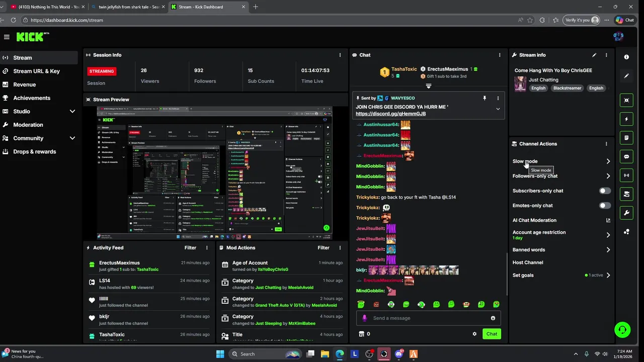
Task: Open Activity Feed Filter
Action: click(190, 248)
